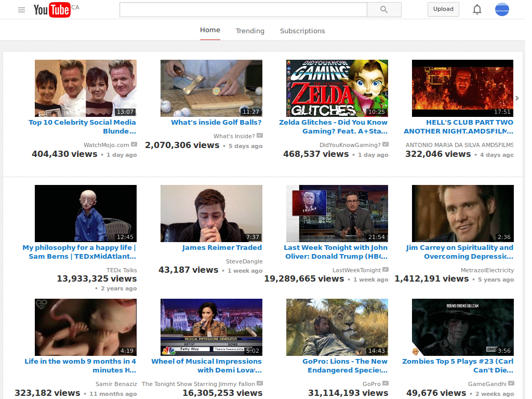Open the notifications bell

477,9
